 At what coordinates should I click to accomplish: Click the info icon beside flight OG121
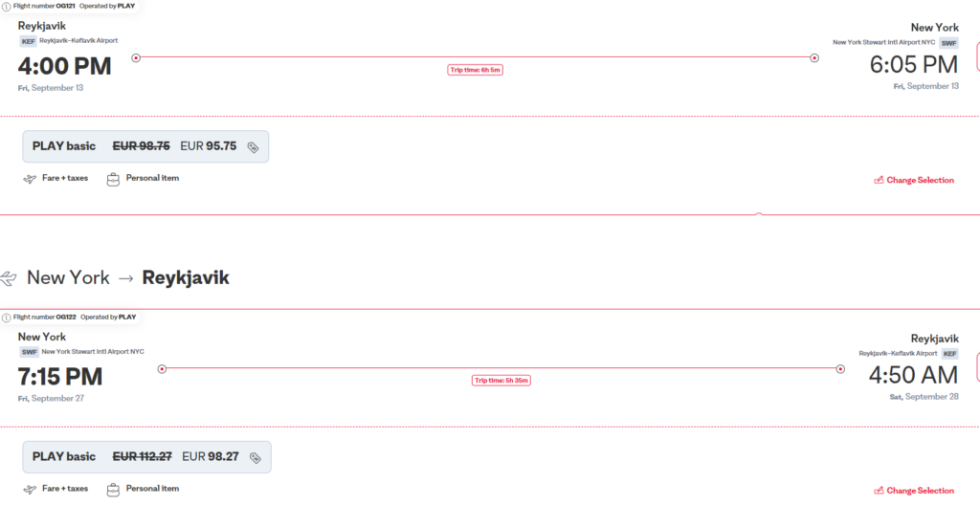coord(7,7)
